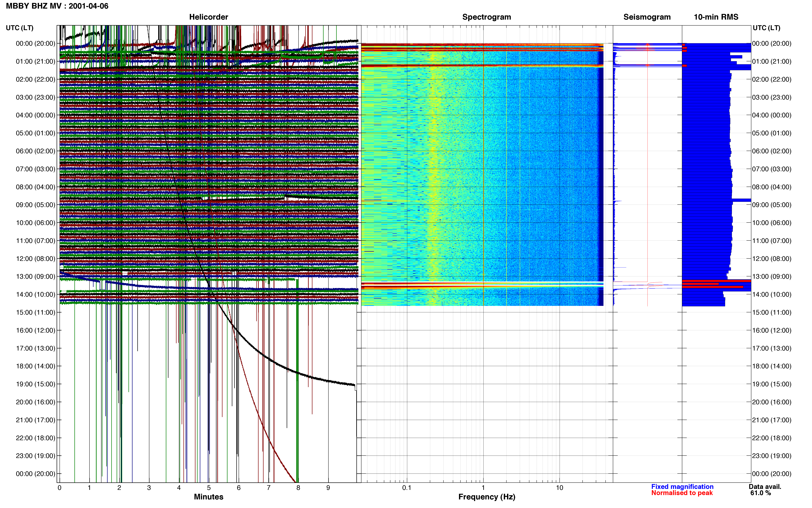Click the 'Normalised to peak' legend text
Viewport: 812px width, 508px height.
tap(682, 493)
